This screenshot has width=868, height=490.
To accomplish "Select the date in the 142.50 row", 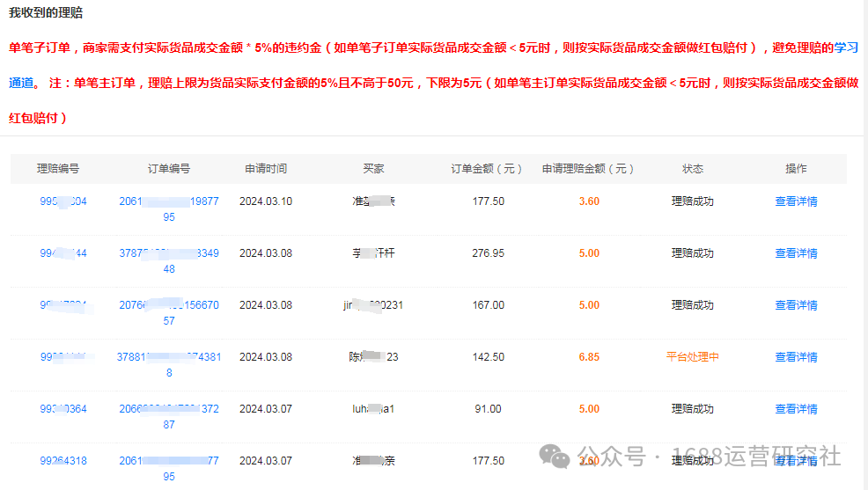I will click(x=266, y=357).
